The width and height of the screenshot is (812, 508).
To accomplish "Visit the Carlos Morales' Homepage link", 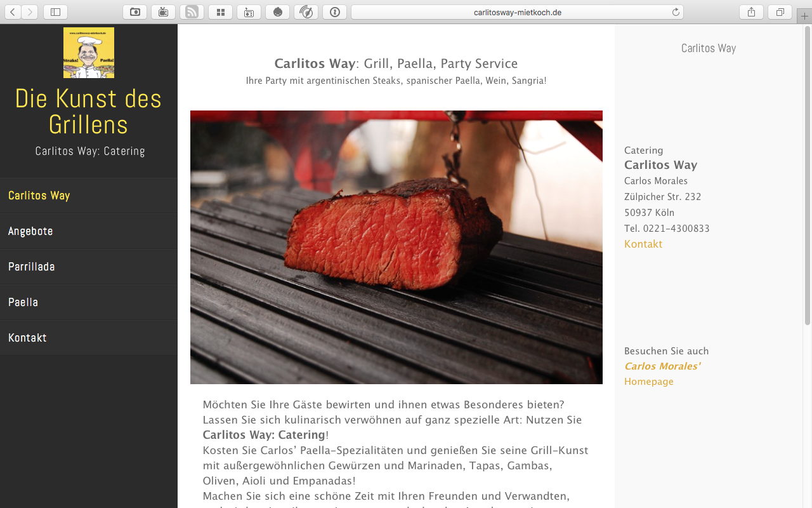I will click(662, 373).
